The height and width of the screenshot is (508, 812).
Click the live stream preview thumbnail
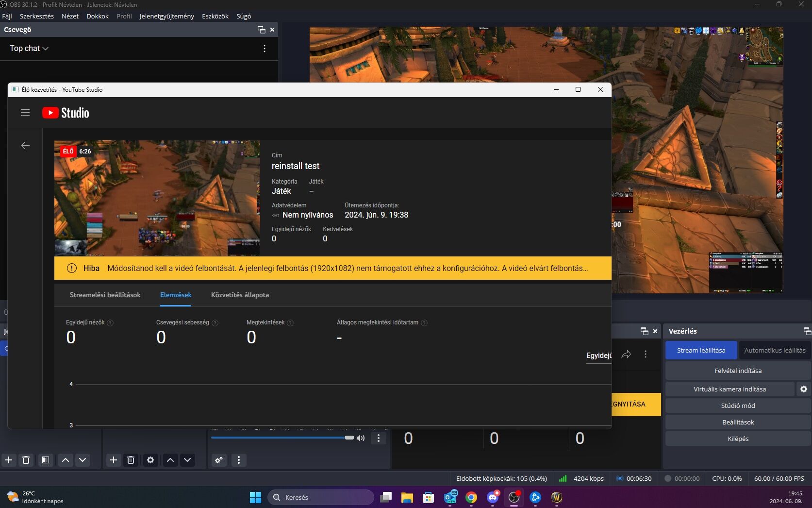tap(157, 198)
